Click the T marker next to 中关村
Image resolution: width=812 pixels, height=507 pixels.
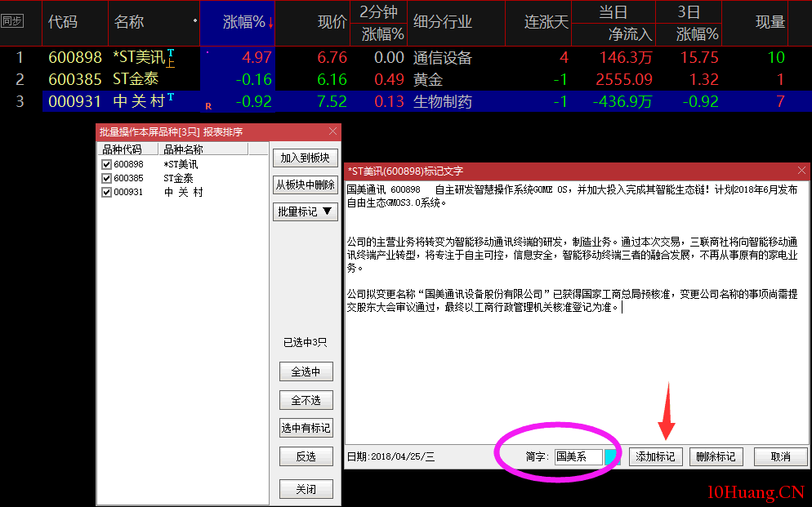pyautogui.click(x=171, y=96)
